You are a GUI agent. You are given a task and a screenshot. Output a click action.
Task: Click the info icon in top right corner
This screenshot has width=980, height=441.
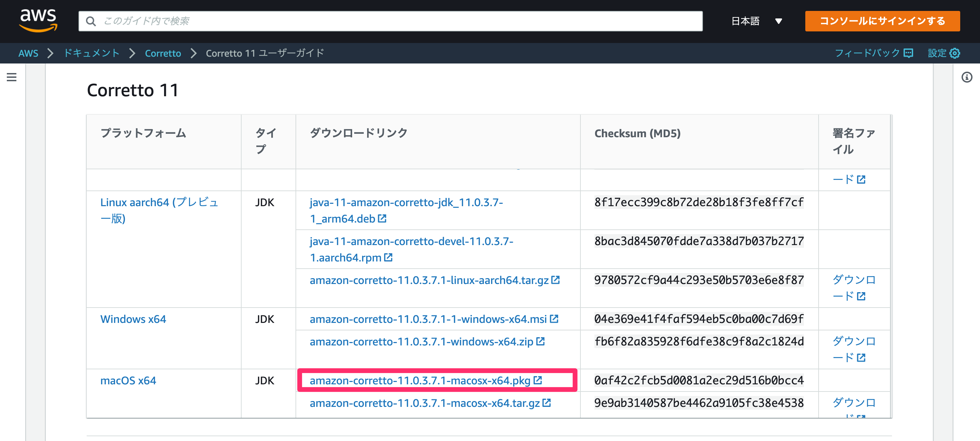968,77
